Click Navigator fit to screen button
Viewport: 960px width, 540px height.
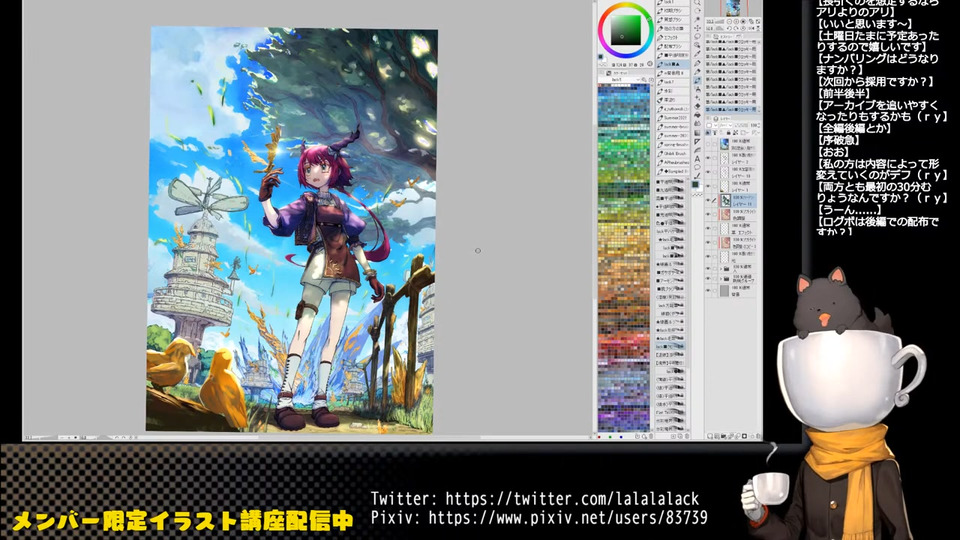pyautogui.click(x=758, y=21)
